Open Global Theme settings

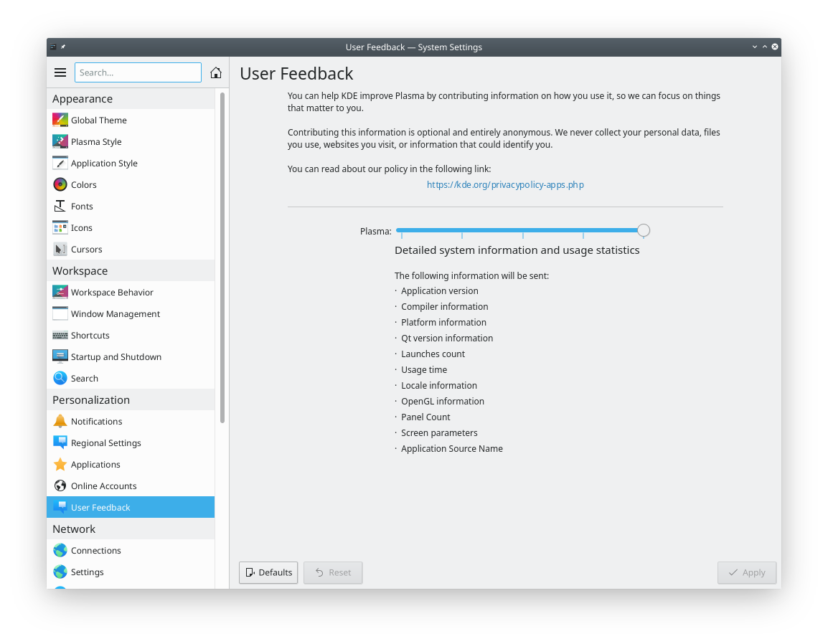point(131,120)
